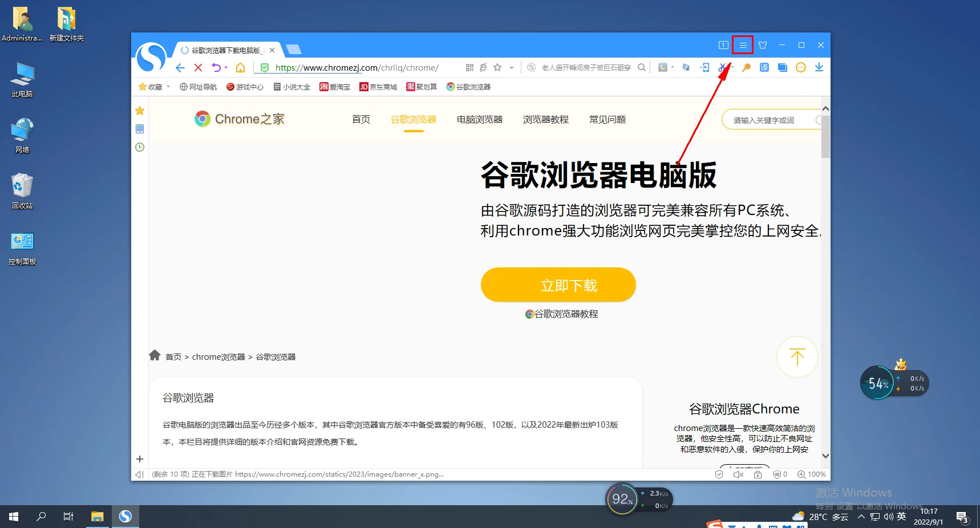980x528 pixels.
Task: Stop loading with the red X button
Action: coord(198,68)
